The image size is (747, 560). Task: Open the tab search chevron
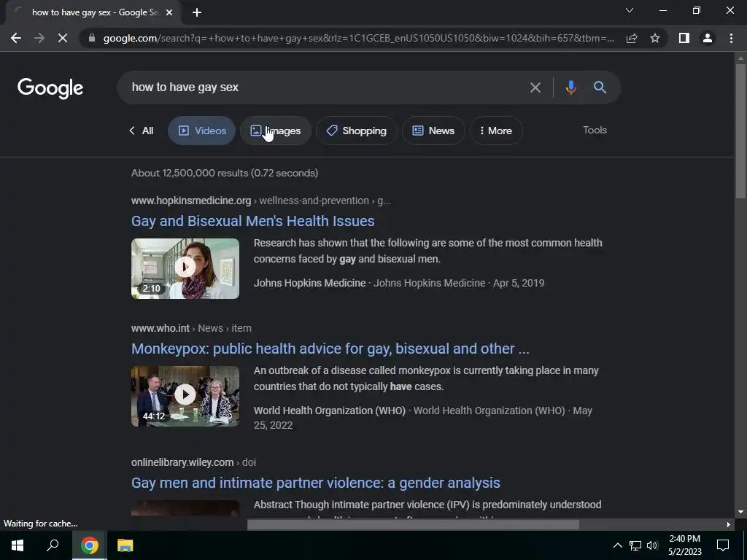point(630,10)
